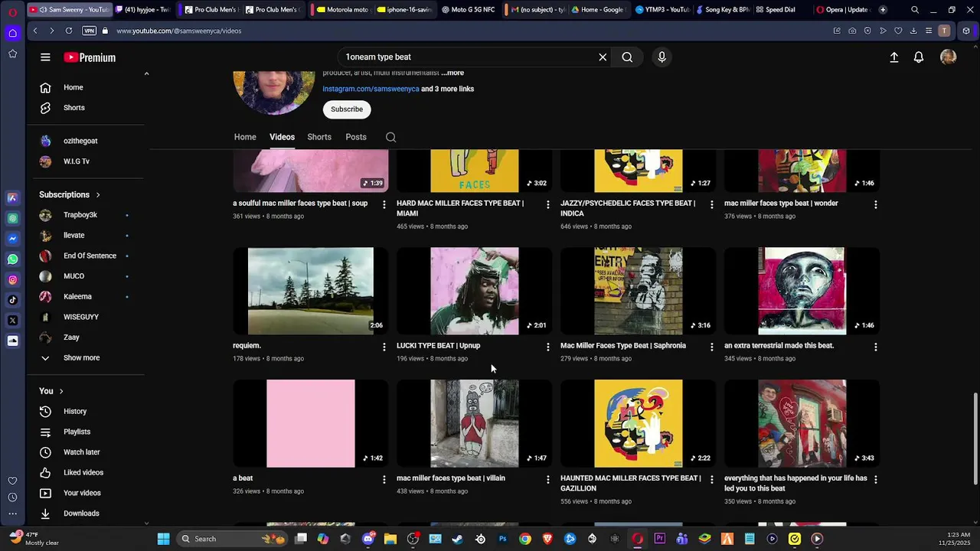Screen dimensions: 980x551
Task: Open sidebar Shorts entry
Action: [x=74, y=108]
